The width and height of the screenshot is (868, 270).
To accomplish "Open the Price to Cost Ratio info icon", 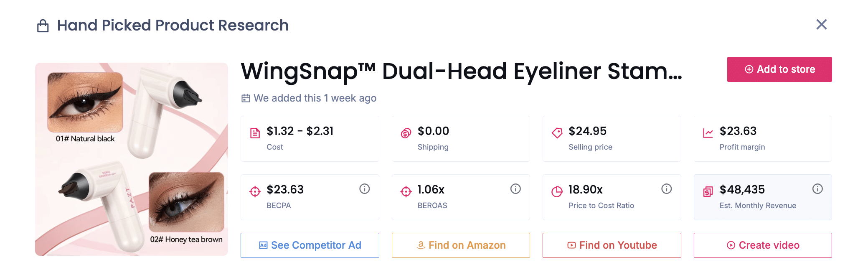I will point(666,189).
